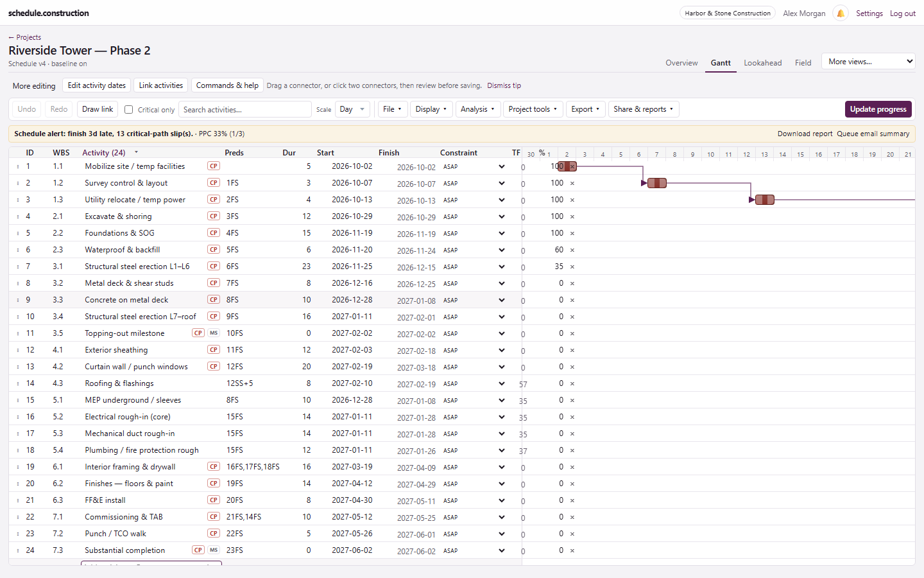Open the File menu
The width and height of the screenshot is (924, 578).
click(392, 109)
